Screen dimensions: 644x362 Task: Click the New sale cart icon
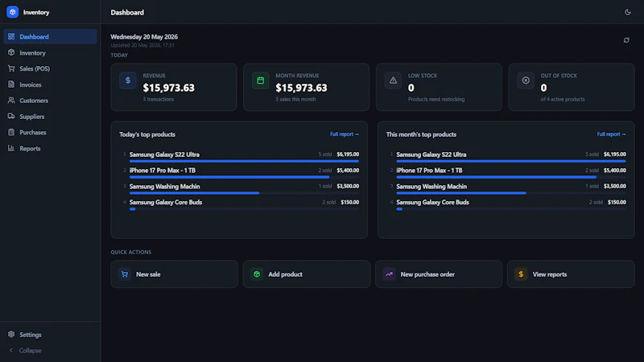[x=125, y=274]
